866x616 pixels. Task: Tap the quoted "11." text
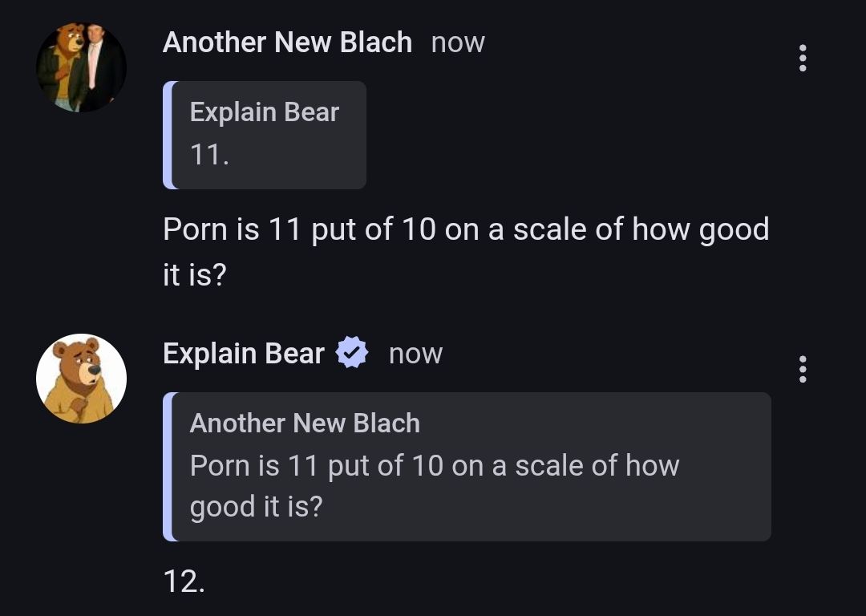pyautogui.click(x=209, y=155)
